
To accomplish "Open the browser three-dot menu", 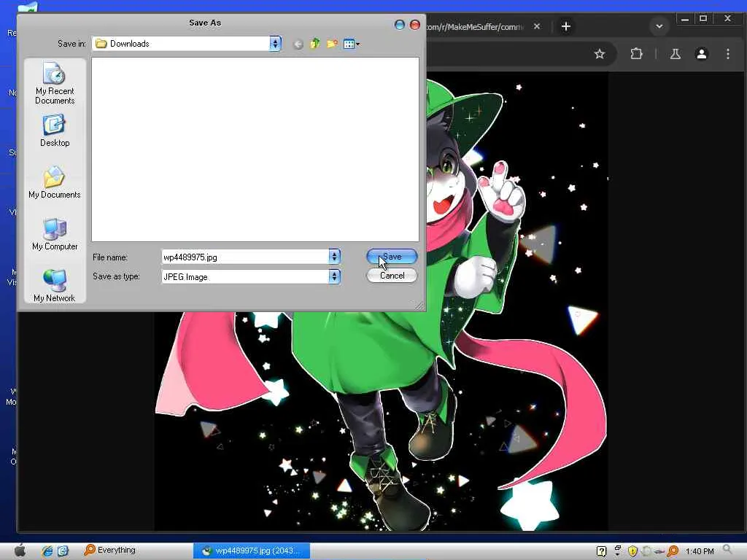I will [x=727, y=54].
